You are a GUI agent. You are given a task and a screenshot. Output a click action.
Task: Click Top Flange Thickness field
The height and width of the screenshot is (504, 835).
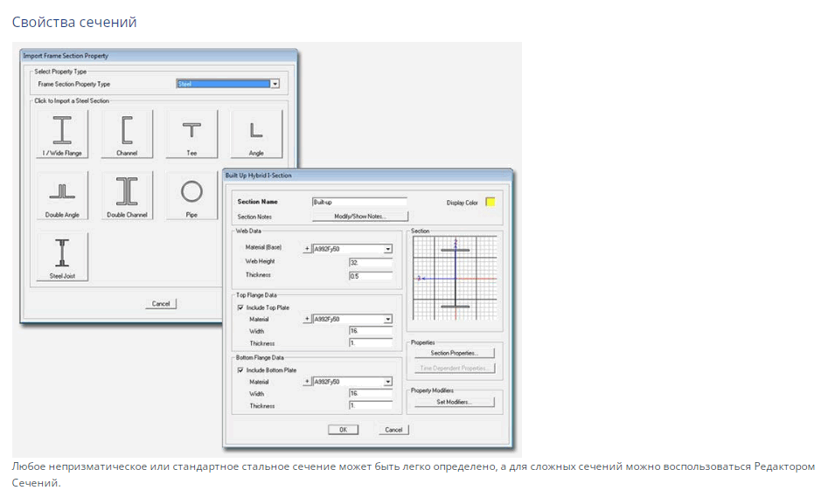(371, 342)
